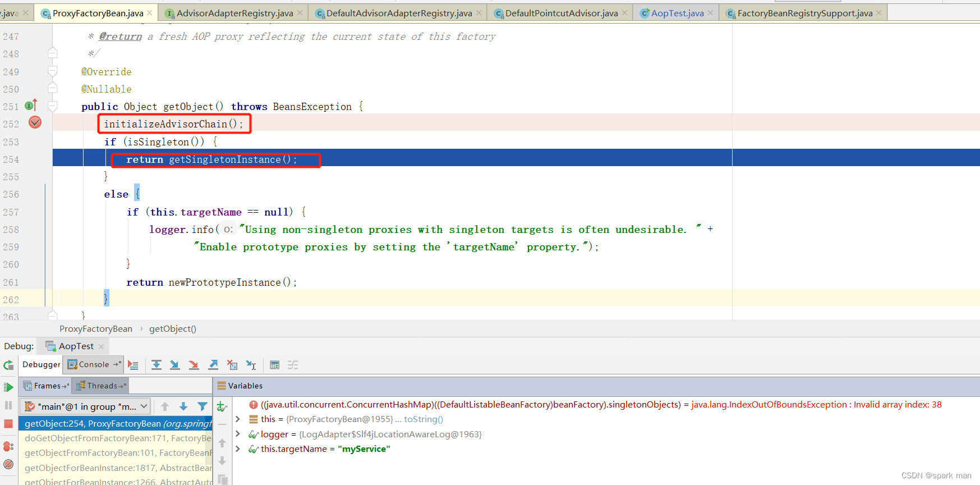Pause the running program
Image resolution: width=980 pixels, height=485 pixels.
click(x=8, y=405)
